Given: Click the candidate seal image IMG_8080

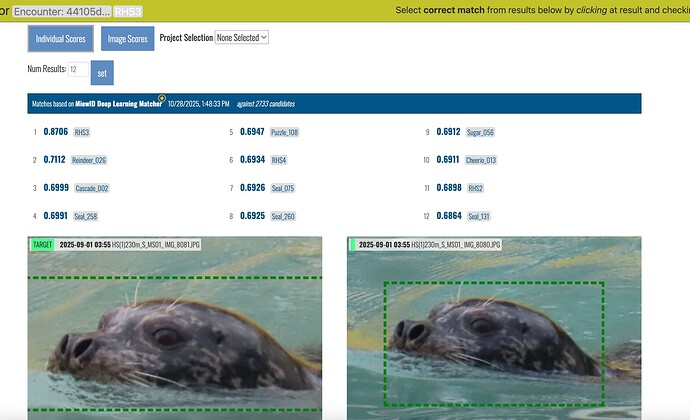Looking at the screenshot, I should [494, 340].
